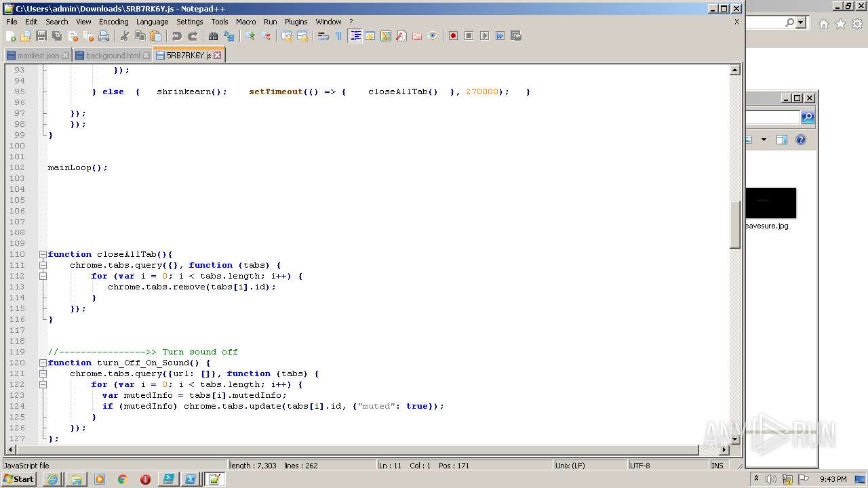Click the Undo arrow icon
Viewport: 868px width, 488px height.
pos(177,36)
